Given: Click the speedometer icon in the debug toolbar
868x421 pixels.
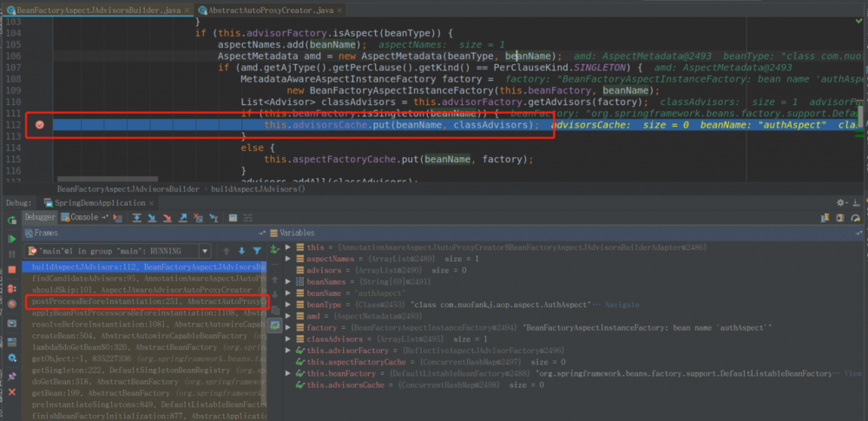Looking at the screenshot, I should click(856, 218).
